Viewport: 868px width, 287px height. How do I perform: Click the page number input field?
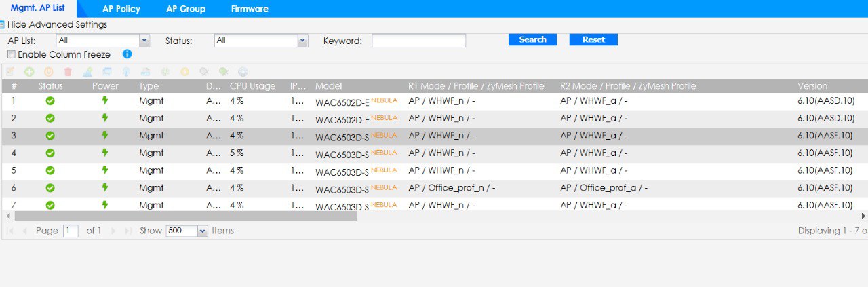[71, 231]
